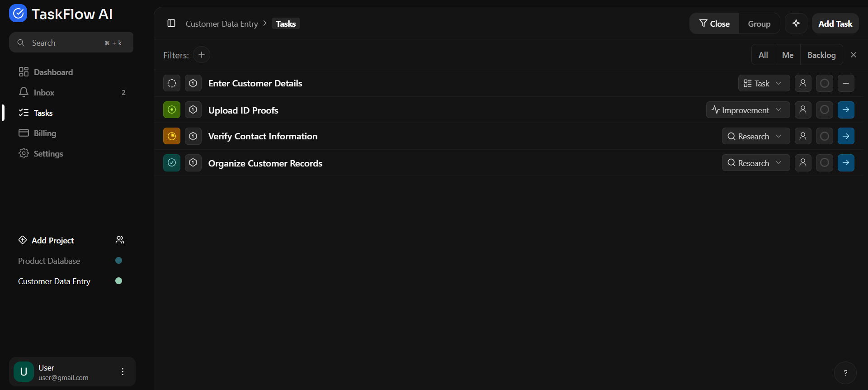The width and height of the screenshot is (868, 390).
Task: Click assignee icon for Upload ID Proofs
Action: [x=803, y=110]
